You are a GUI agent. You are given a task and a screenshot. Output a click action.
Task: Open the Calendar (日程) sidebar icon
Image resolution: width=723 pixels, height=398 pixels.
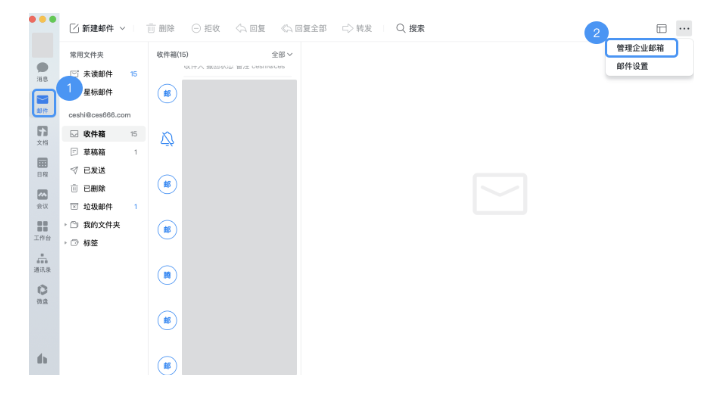coord(42,167)
